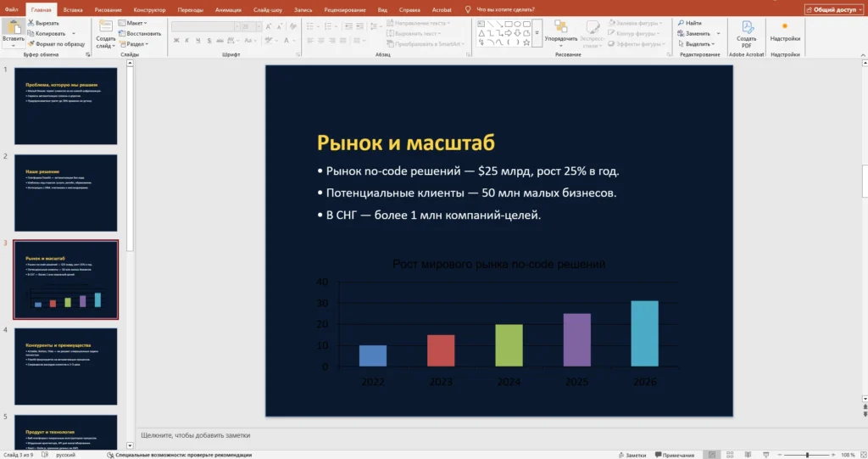868x459 pixels.
Task: Click the Вставить paste icon
Action: (x=14, y=28)
